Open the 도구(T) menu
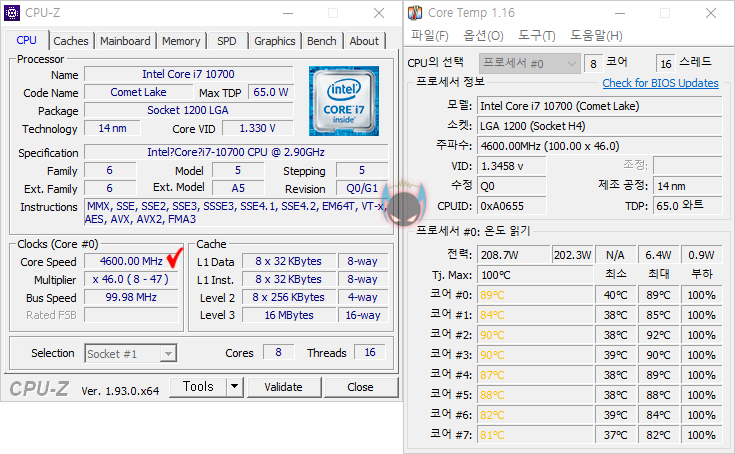The height and width of the screenshot is (454, 735). point(537,36)
